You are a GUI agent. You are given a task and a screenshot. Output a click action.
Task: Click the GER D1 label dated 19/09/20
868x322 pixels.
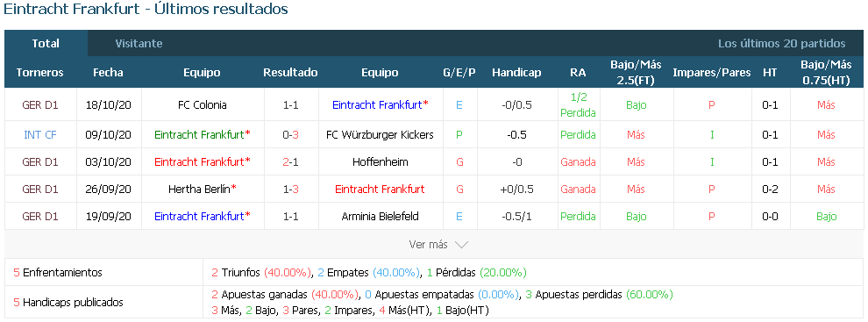tap(39, 216)
